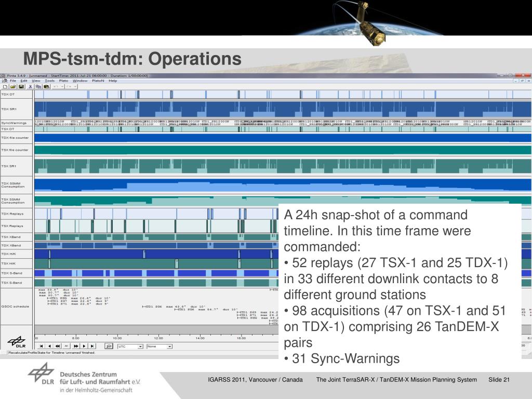Click the solid blue TDX file counter bar

(283, 138)
